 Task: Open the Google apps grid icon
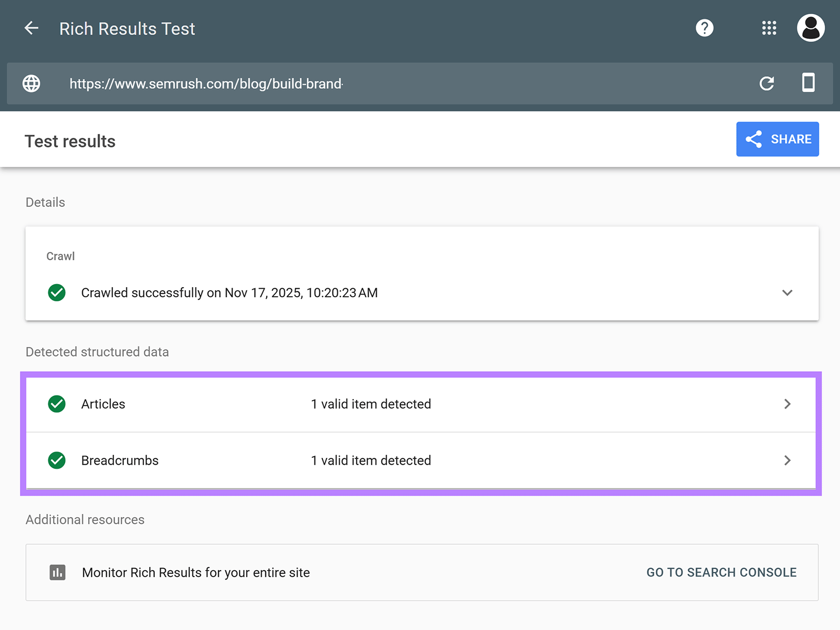point(769,28)
